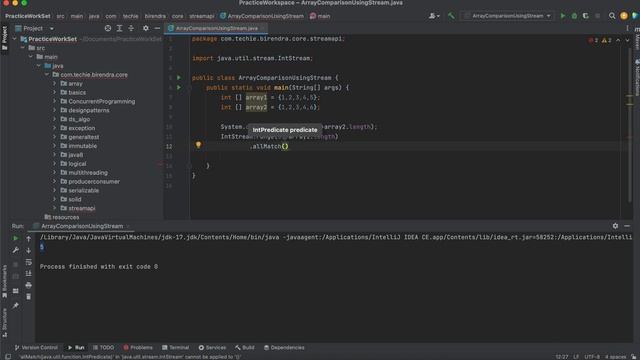The image size is (640, 360).
Task: Open the Build tool window
Action: (x=244, y=348)
